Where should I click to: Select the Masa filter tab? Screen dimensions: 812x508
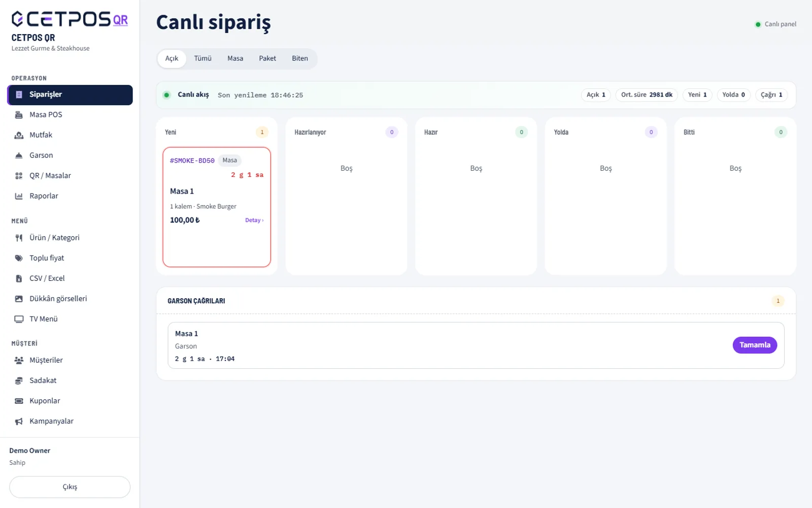(235, 58)
